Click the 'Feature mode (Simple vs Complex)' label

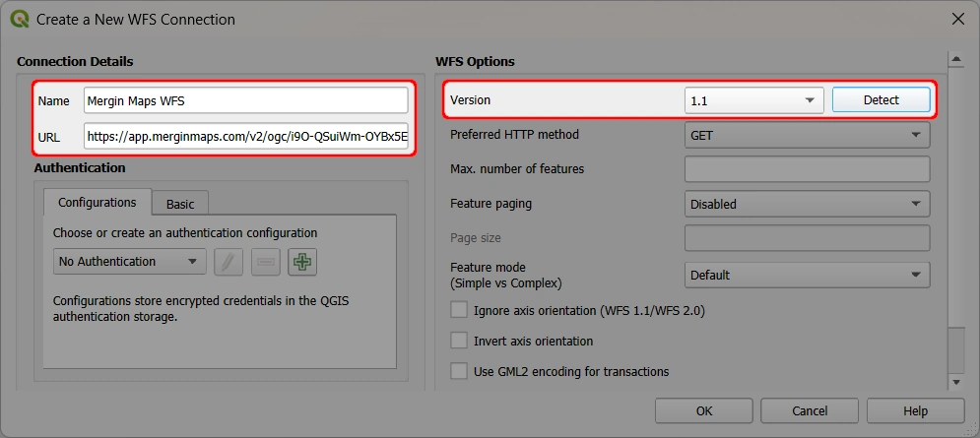coord(505,275)
